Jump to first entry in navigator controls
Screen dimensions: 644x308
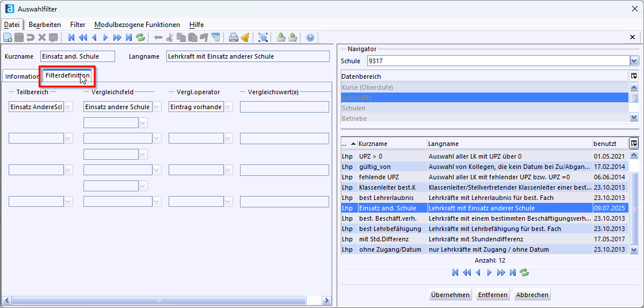pyautogui.click(x=455, y=272)
